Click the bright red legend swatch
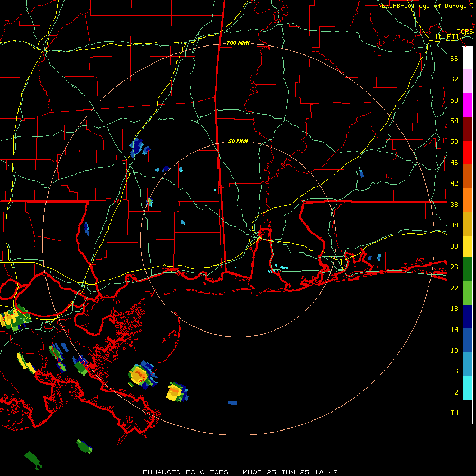The height and width of the screenshot is (476, 476). coord(467,152)
